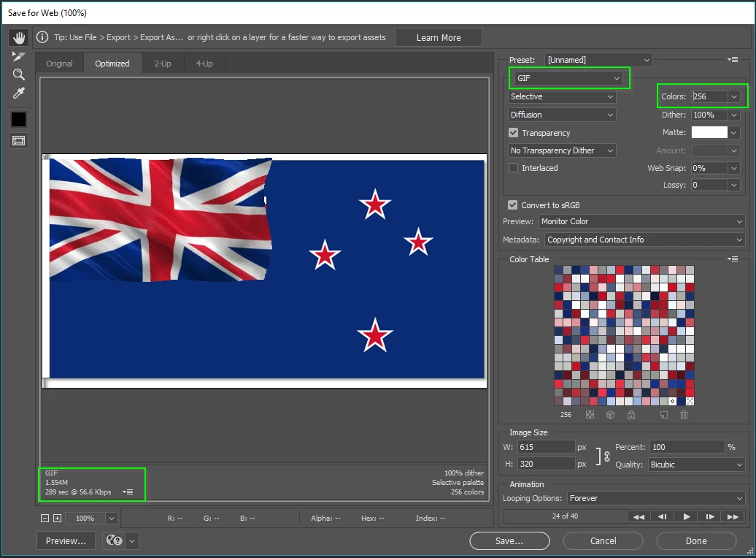Toggle the Transparency checkbox
Image resolution: width=756 pixels, height=558 pixels.
coord(514,132)
